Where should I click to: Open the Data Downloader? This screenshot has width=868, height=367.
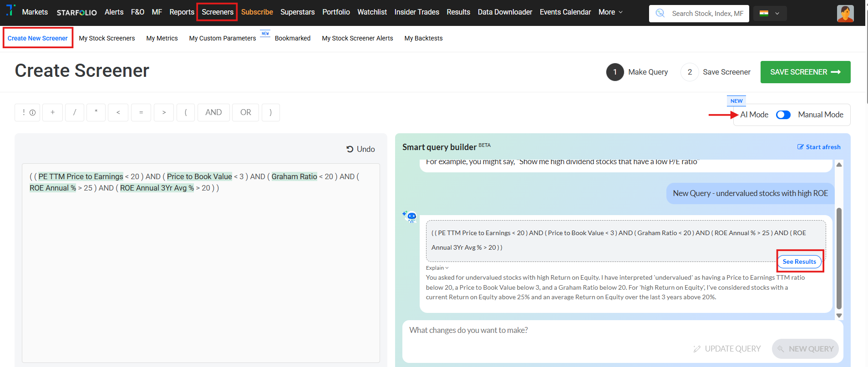pos(505,12)
